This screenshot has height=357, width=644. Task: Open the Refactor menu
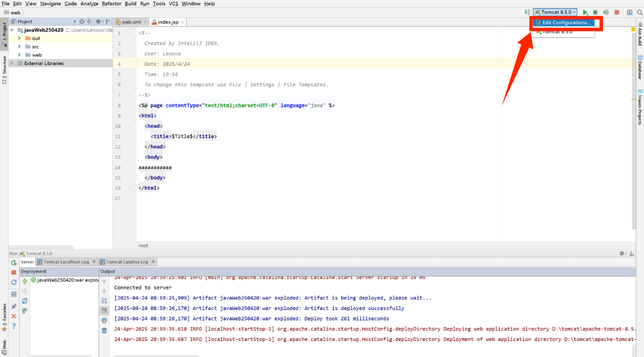[x=111, y=4]
